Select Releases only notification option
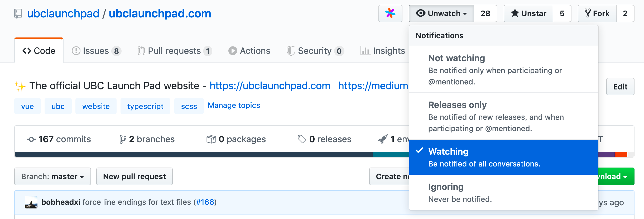 coord(503,116)
